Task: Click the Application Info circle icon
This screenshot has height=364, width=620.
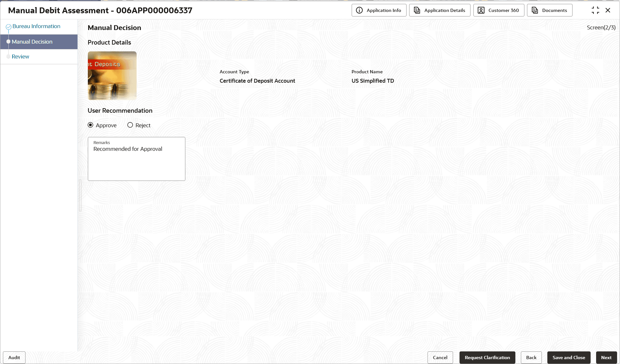Action: point(359,10)
